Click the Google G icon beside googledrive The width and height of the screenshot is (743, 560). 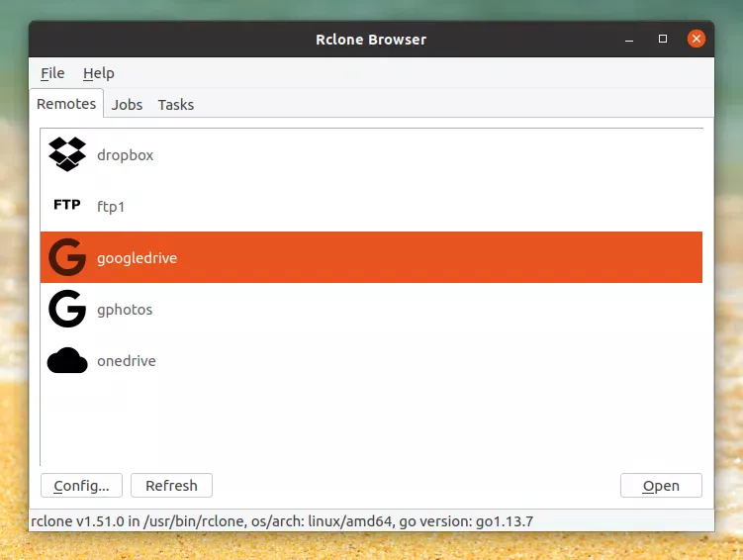[x=67, y=257]
